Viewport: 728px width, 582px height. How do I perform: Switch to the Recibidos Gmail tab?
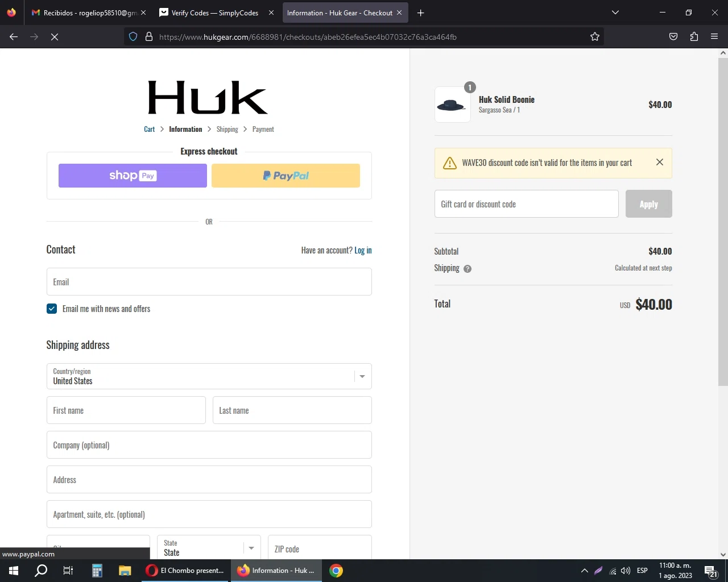point(89,13)
